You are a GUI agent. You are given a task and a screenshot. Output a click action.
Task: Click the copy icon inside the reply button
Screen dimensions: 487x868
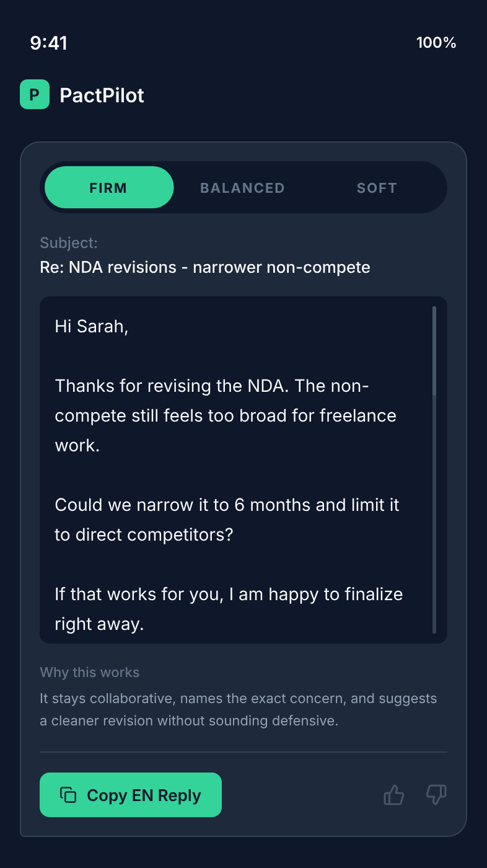pyautogui.click(x=69, y=794)
